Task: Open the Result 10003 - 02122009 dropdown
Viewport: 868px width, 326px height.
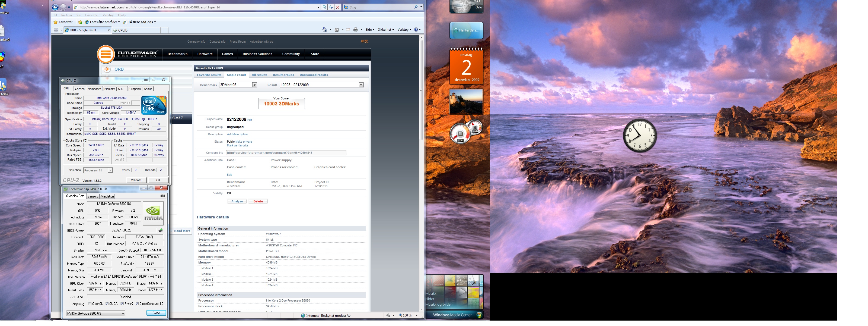Action: pos(321,85)
